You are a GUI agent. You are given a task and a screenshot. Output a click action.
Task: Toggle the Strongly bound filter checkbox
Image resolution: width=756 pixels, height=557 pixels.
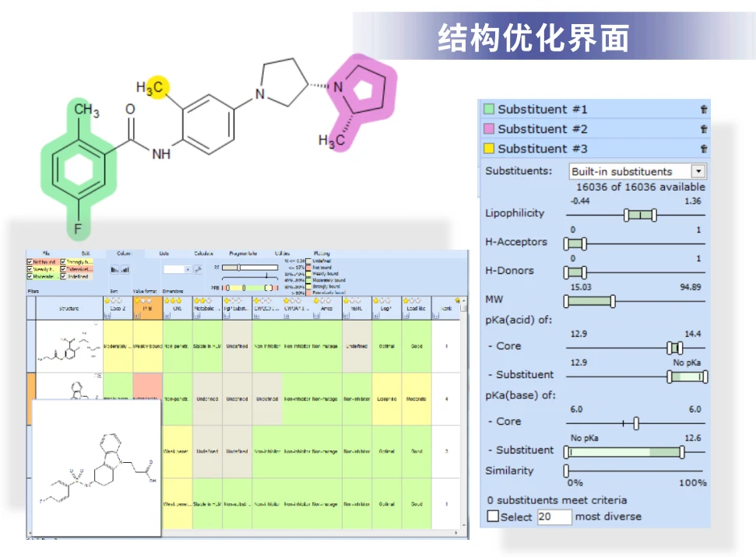tap(63, 261)
